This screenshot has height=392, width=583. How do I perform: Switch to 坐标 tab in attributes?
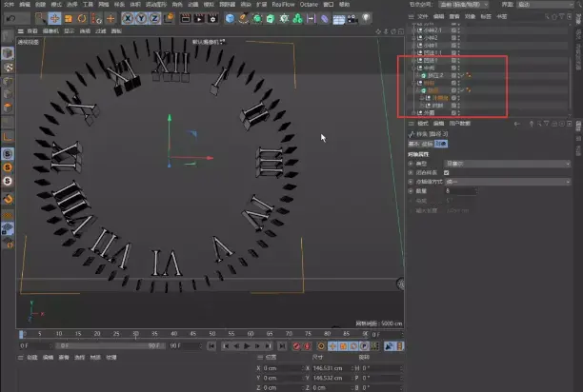pyautogui.click(x=427, y=144)
